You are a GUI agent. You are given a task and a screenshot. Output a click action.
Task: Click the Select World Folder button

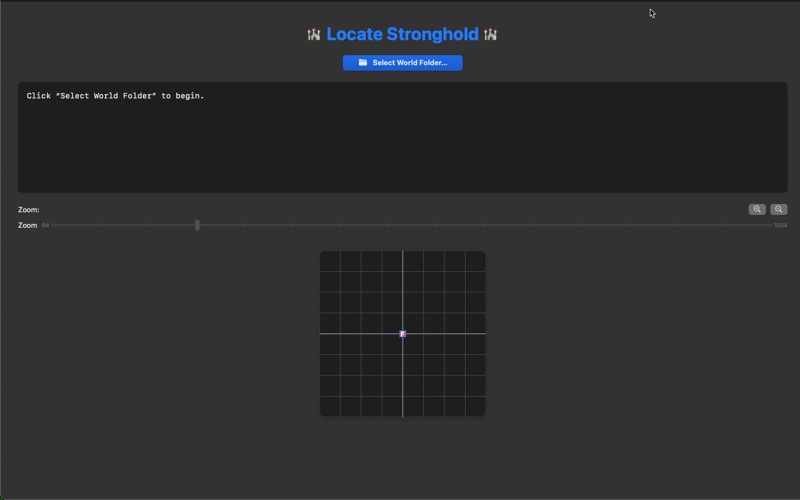coord(403,63)
